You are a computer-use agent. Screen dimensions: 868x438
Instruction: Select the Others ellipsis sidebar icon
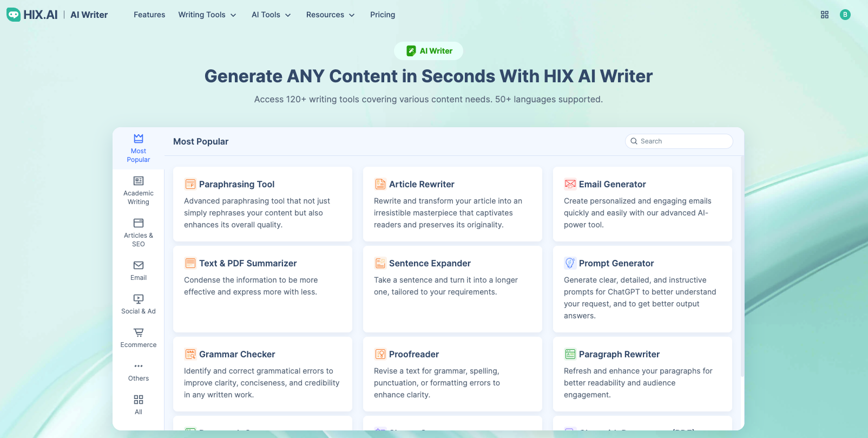tap(139, 365)
